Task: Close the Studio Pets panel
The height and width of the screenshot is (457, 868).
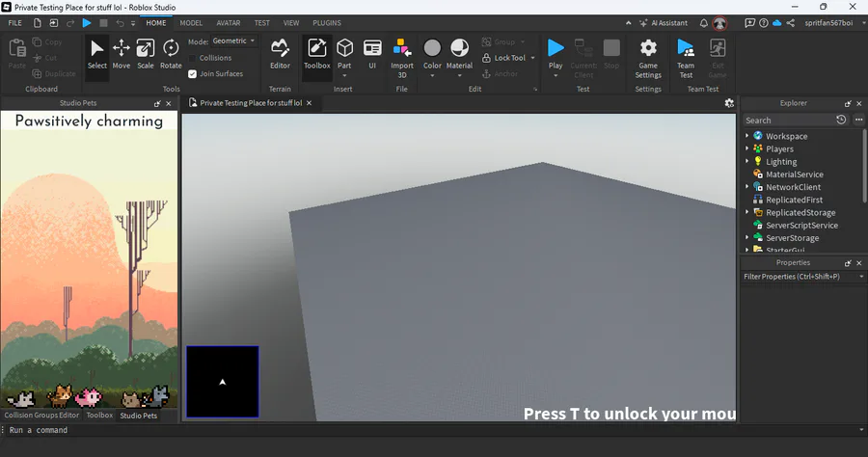Action: [168, 103]
